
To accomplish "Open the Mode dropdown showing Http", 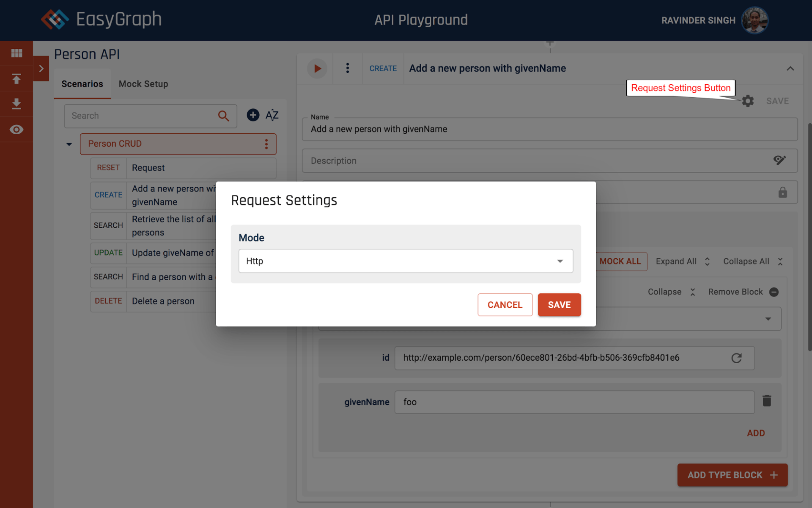I will [406, 261].
